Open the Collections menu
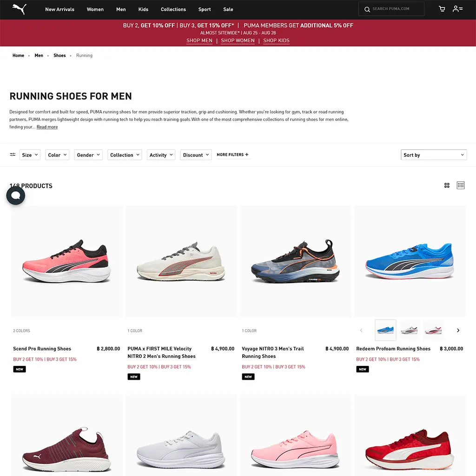Screen dimensions: 476x476 tap(173, 9)
